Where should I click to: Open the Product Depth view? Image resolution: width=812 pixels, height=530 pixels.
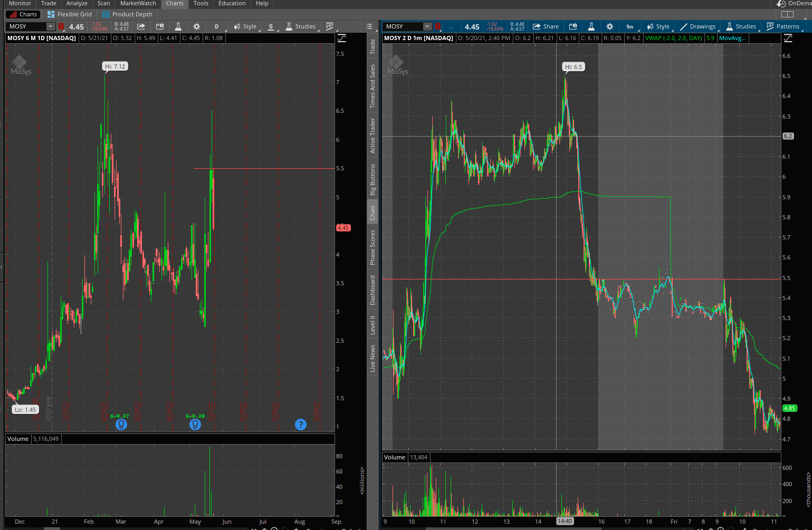(x=127, y=14)
